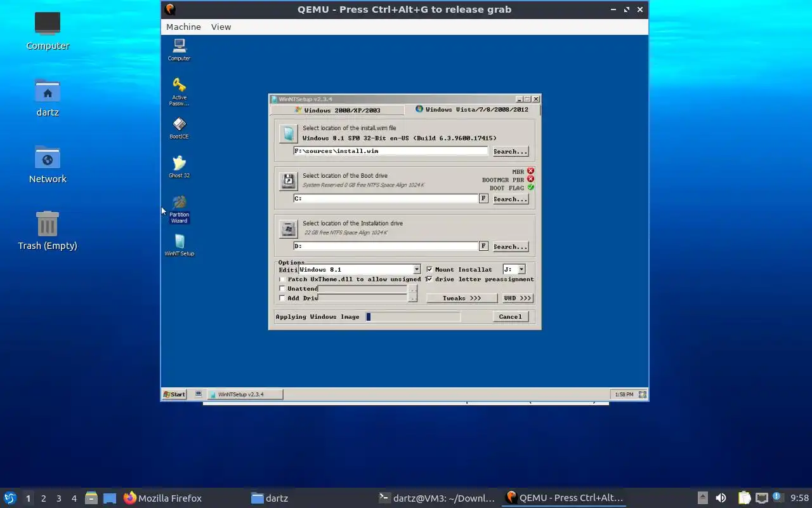Open the Computer icon on the QEMU desktop
Screen dimensions: 812x508
click(179, 50)
